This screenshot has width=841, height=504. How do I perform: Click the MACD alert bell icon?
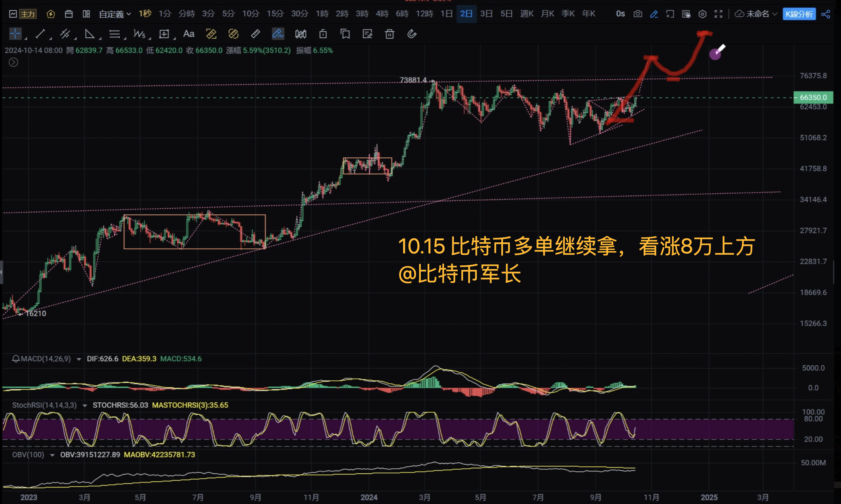pos(16,359)
